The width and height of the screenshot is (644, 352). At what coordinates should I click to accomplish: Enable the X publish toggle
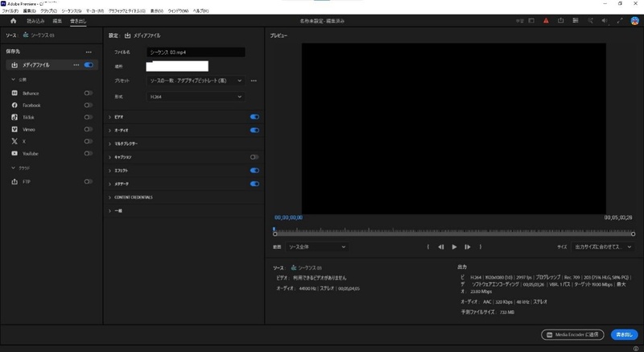89,141
